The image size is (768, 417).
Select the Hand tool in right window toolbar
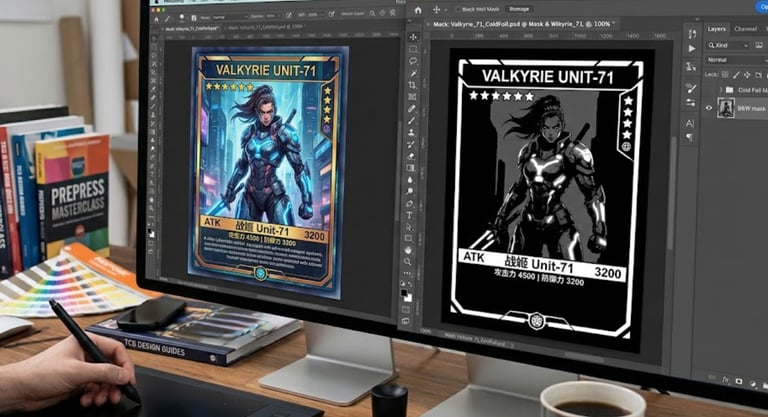pos(408,250)
